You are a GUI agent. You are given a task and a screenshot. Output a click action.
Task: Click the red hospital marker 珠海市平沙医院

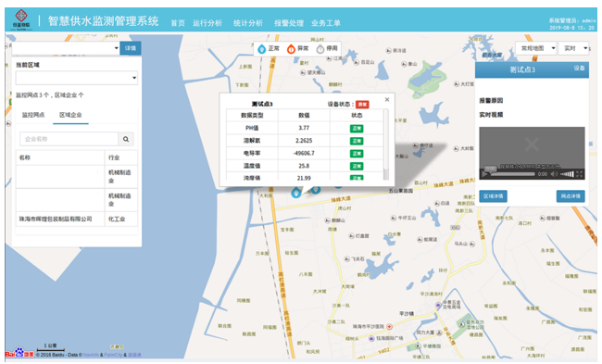[x=389, y=326]
